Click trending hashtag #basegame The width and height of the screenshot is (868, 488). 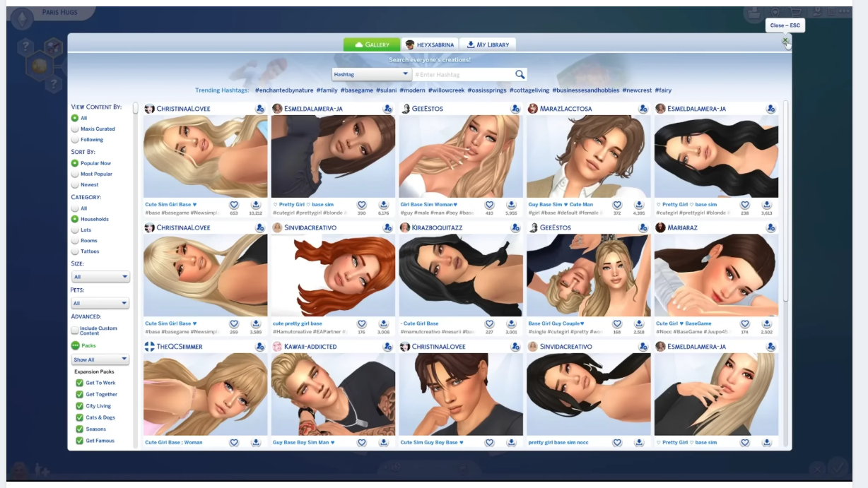[x=357, y=90]
